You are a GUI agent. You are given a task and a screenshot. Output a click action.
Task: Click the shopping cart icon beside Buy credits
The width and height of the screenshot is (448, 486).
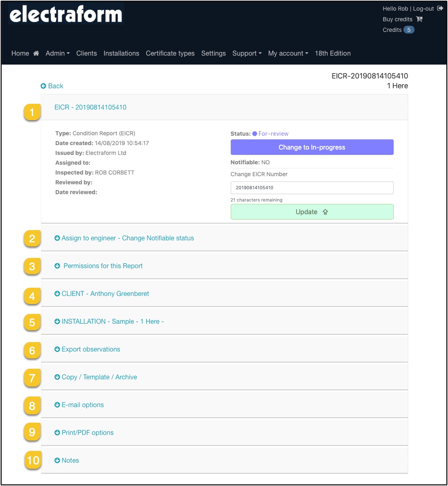click(419, 19)
